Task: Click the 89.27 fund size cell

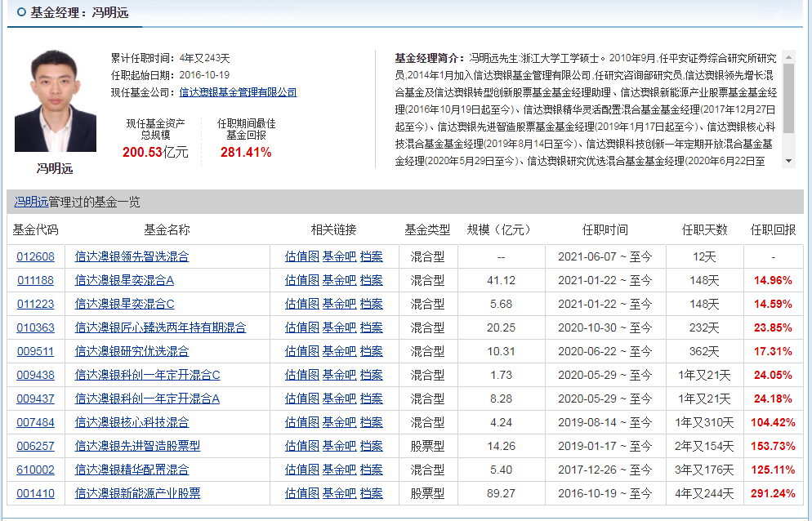Action: pos(501,493)
